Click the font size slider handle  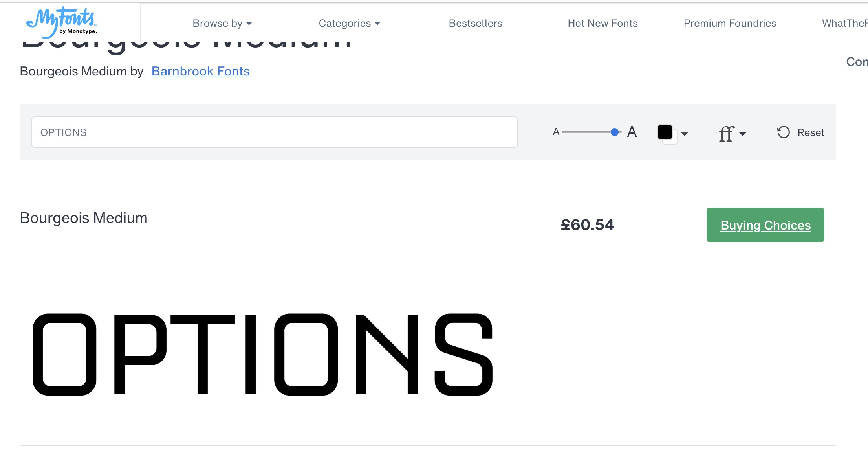pos(615,132)
